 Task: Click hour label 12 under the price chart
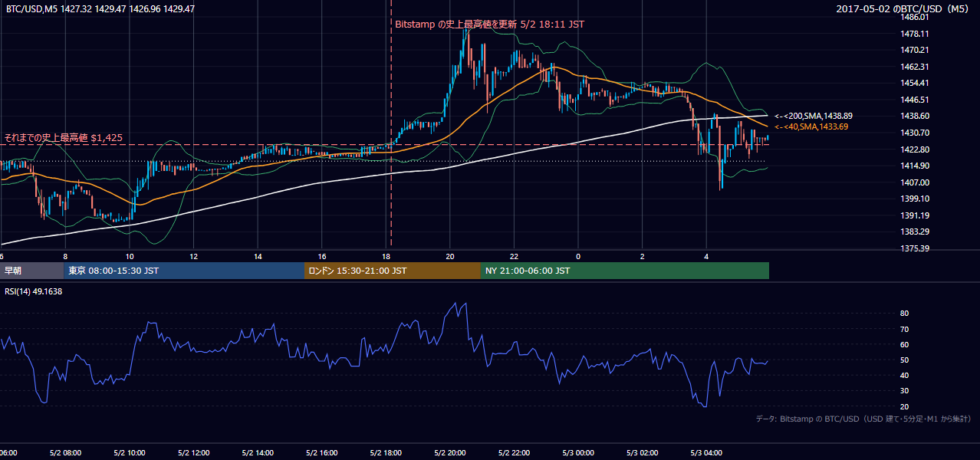click(194, 257)
